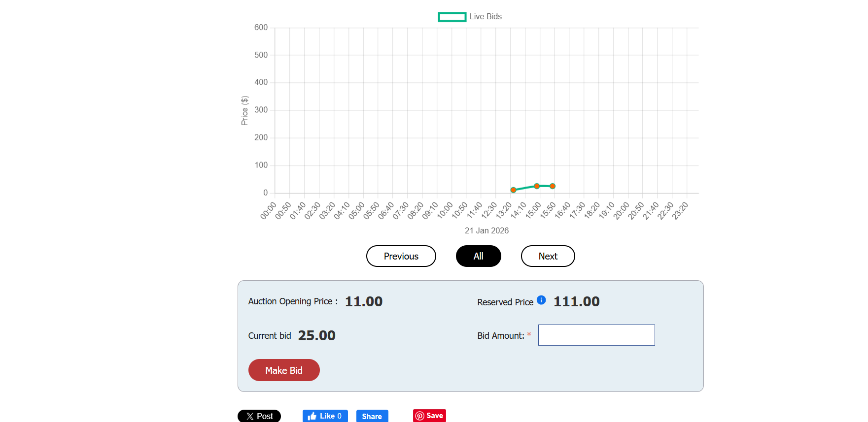Click the Live Bids legend label
The width and height of the screenshot is (868, 422).
tap(486, 17)
